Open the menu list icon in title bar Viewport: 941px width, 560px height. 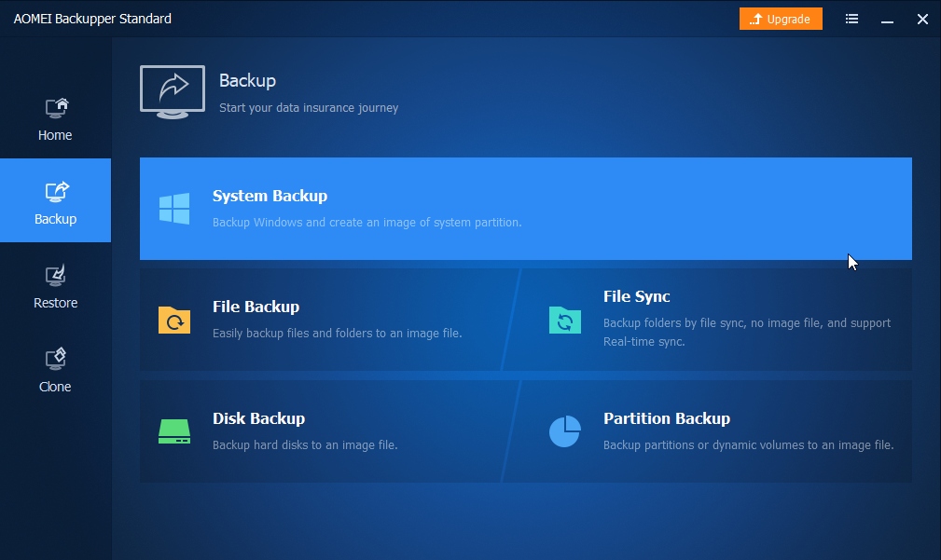[x=851, y=20]
